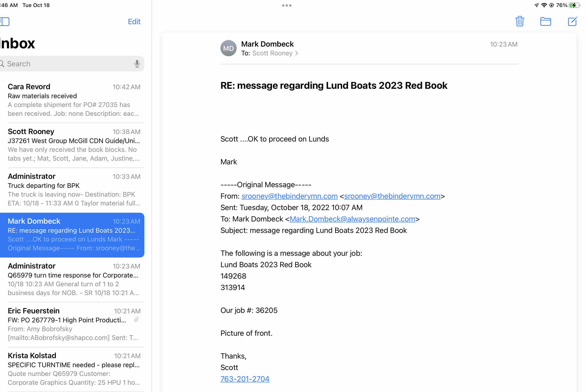Tap the trash icon to delete the message
This screenshot has height=392, width=587.
coord(520,22)
